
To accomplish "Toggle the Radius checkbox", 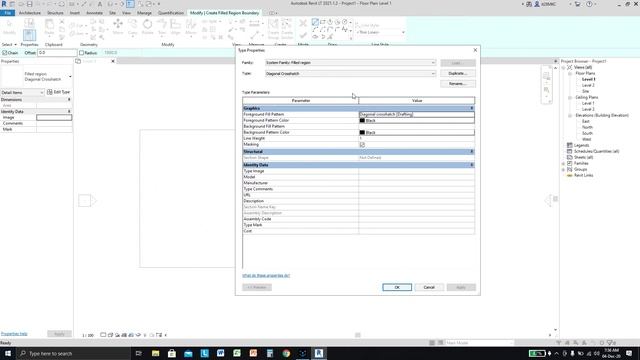I will (82, 53).
